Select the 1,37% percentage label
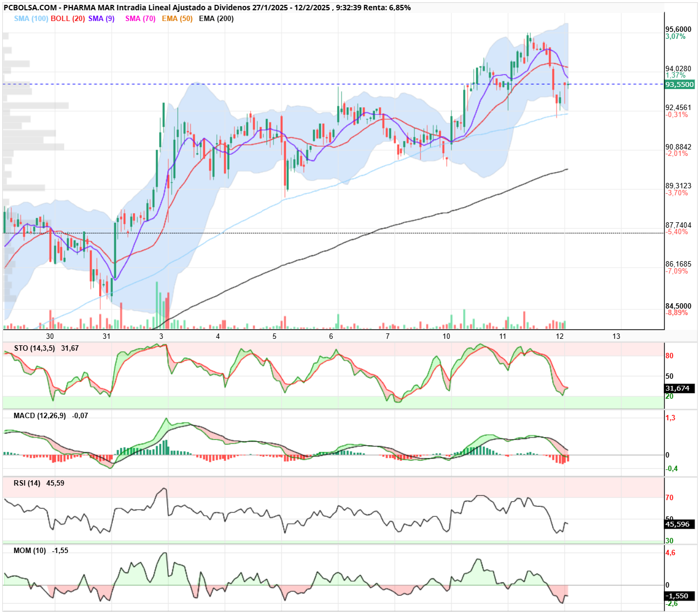 pos(676,76)
